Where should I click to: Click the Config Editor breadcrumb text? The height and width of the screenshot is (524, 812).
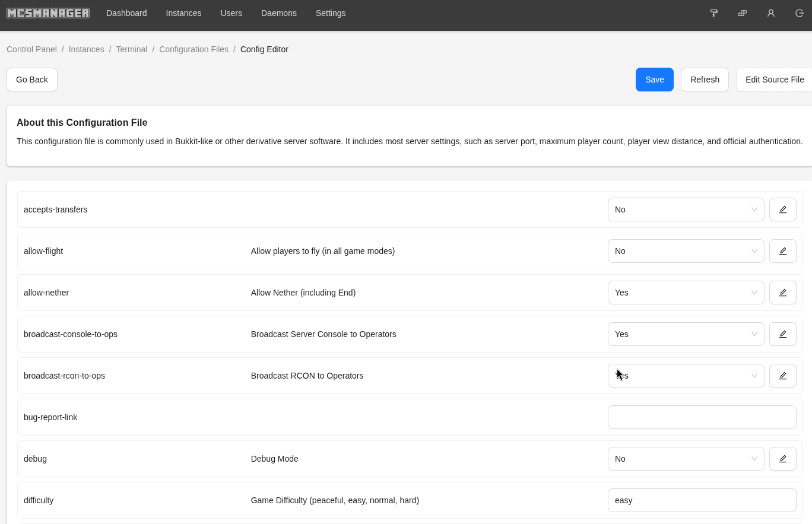tap(264, 49)
